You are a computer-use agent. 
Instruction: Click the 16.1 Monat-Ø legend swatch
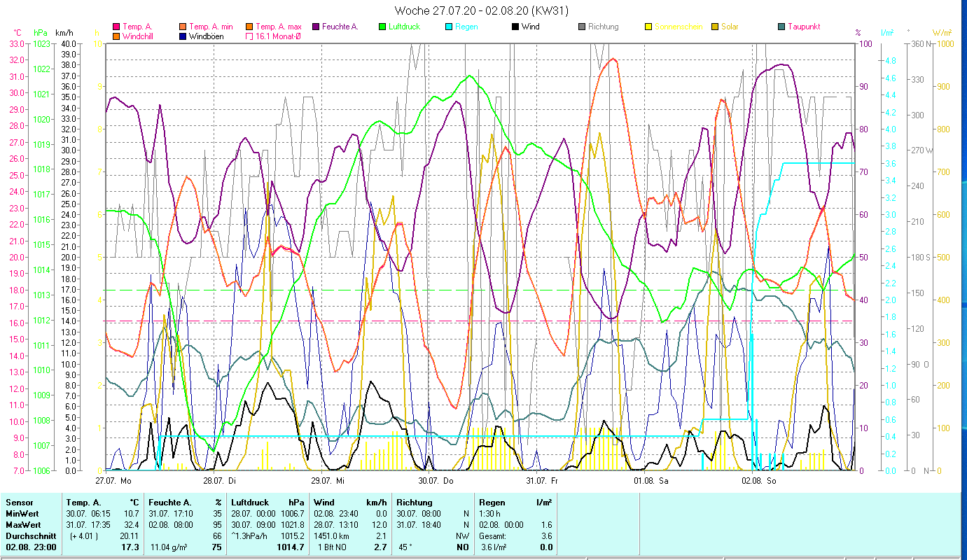[x=249, y=36]
